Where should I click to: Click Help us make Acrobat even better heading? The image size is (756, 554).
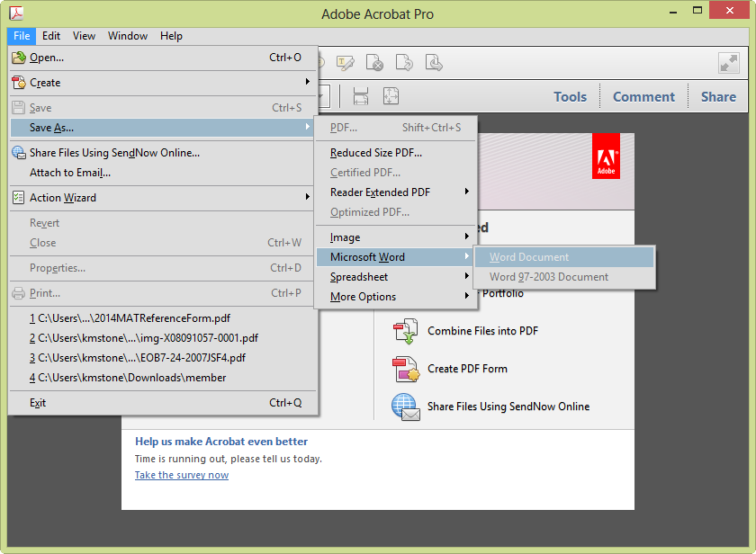[221, 442]
